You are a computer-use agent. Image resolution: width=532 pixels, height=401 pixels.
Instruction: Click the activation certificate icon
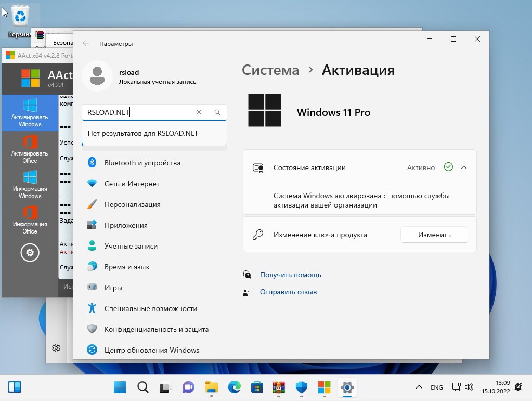pyautogui.click(x=258, y=167)
